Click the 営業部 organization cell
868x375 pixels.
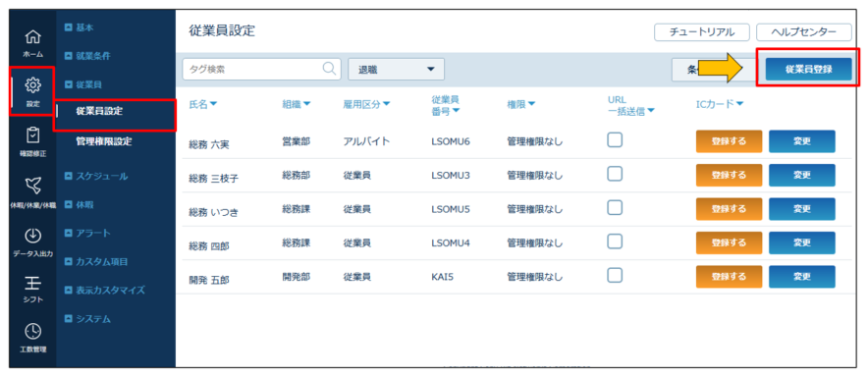click(x=296, y=141)
